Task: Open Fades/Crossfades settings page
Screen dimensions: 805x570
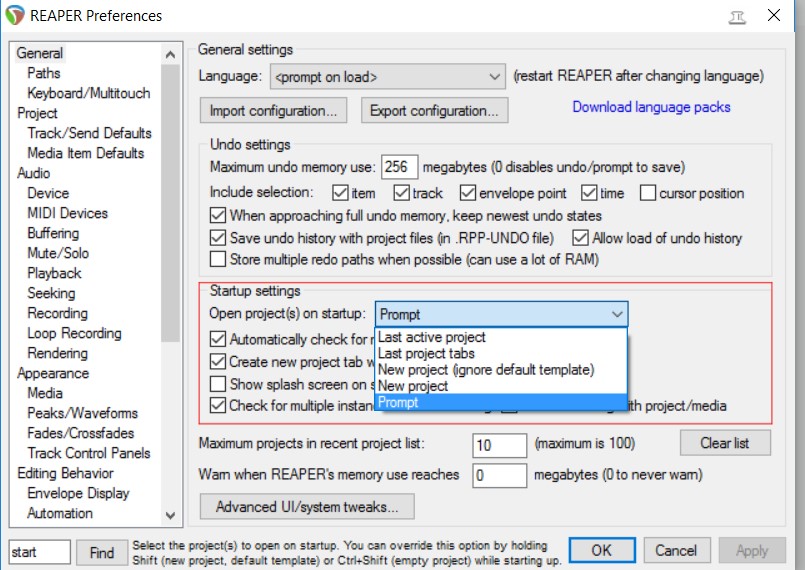Action: click(81, 433)
